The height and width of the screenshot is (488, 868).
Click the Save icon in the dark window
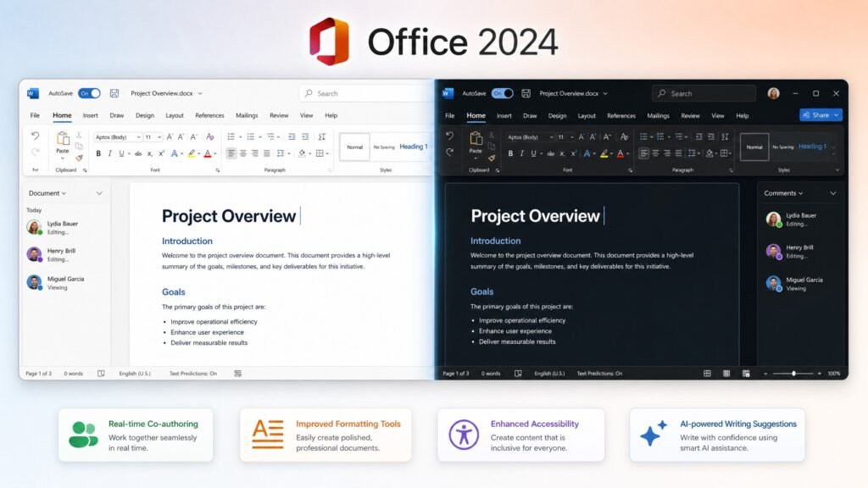pos(526,93)
